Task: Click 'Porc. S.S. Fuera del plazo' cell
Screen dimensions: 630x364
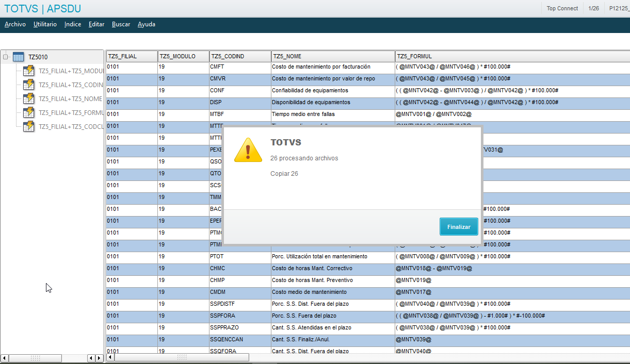Action: pos(333,316)
